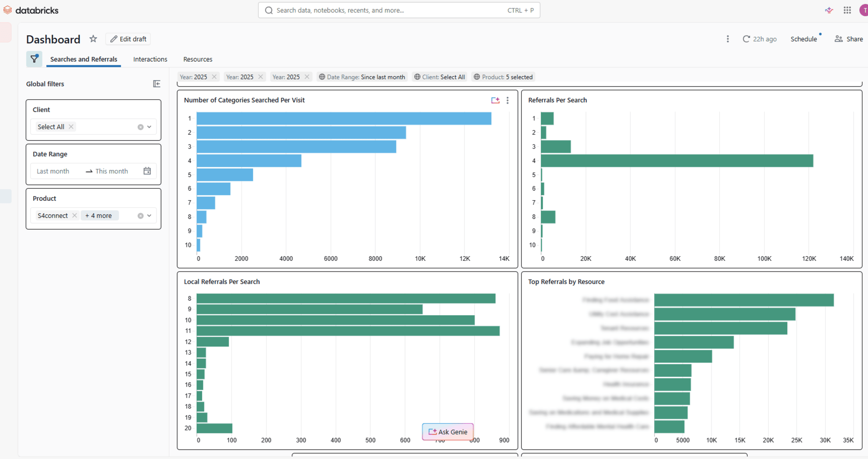Open the dashboard kebab menu
This screenshot has width=868, height=459.
(728, 39)
